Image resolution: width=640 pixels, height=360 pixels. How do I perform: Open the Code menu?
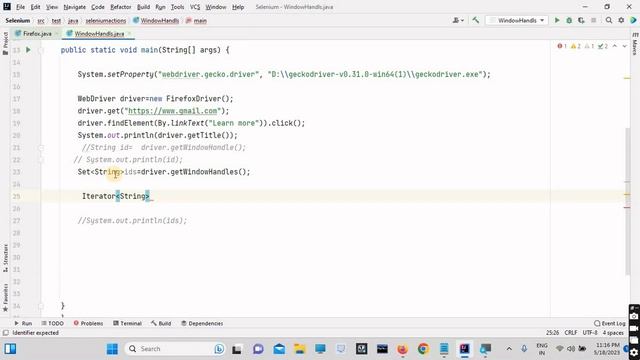[98, 7]
